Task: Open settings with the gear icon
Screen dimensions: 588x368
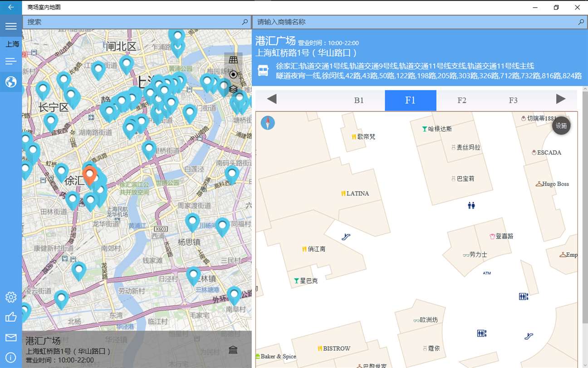Action: point(11,297)
